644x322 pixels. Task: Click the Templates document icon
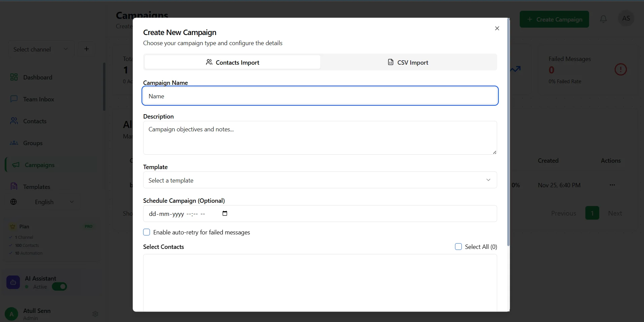click(14, 186)
